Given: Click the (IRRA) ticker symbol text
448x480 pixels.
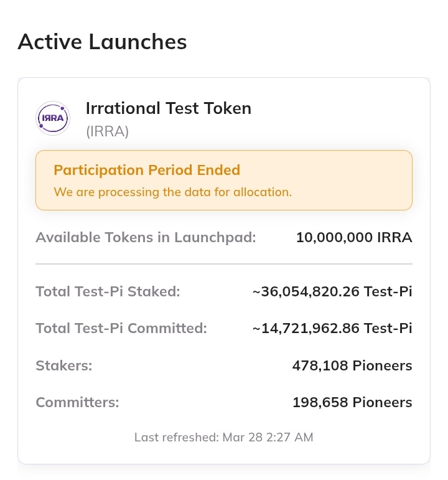Looking at the screenshot, I should point(107,132).
